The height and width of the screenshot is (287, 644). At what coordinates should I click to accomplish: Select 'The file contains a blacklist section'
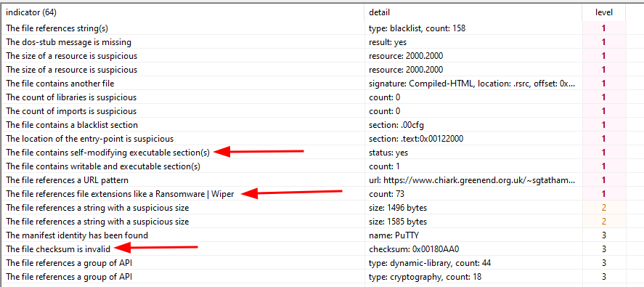click(72, 124)
